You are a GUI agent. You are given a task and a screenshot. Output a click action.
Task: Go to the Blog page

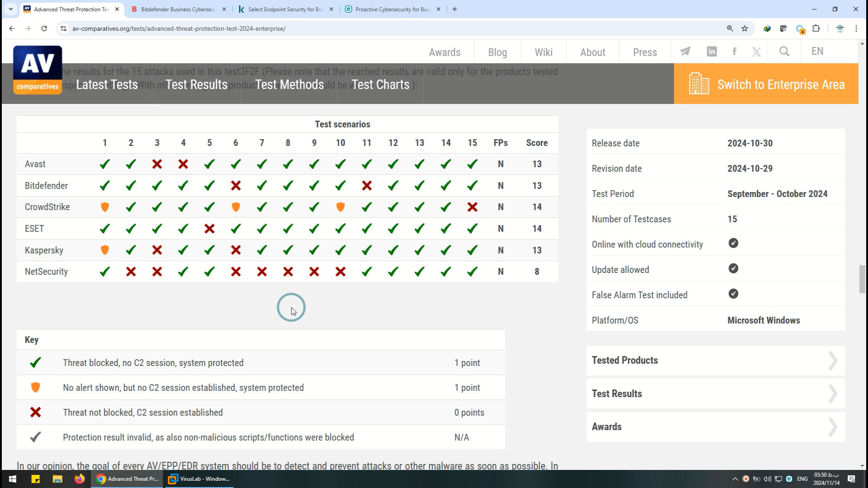point(497,52)
